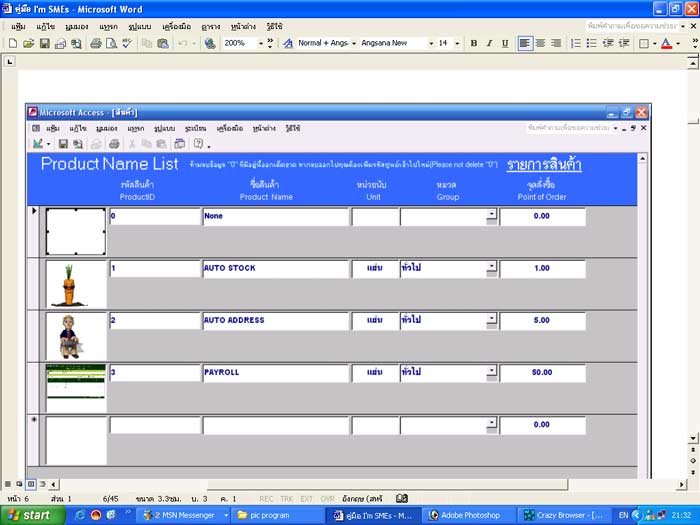Image resolution: width=700 pixels, height=525 pixels.
Task: Toggle Bold formatting
Action: click(x=474, y=44)
